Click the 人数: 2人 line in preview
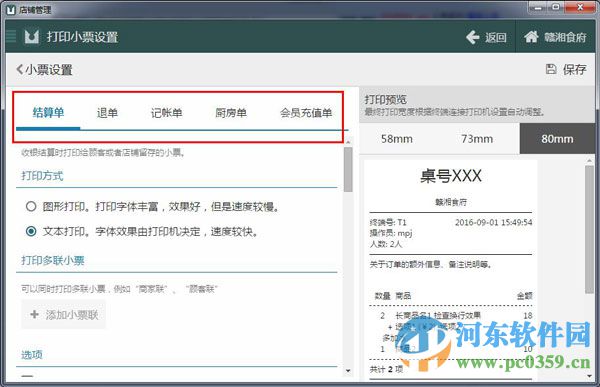The image size is (600, 387). (x=386, y=244)
